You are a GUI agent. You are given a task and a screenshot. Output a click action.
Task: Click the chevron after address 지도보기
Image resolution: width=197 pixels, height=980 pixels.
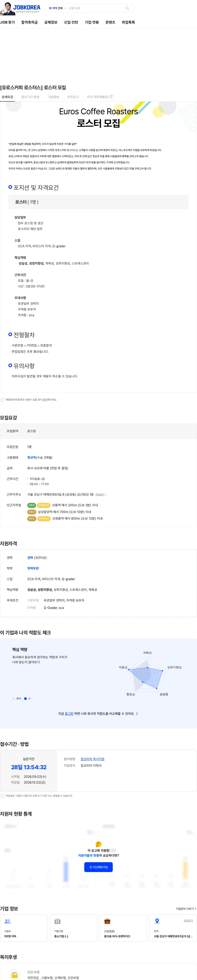[x=107, y=495]
